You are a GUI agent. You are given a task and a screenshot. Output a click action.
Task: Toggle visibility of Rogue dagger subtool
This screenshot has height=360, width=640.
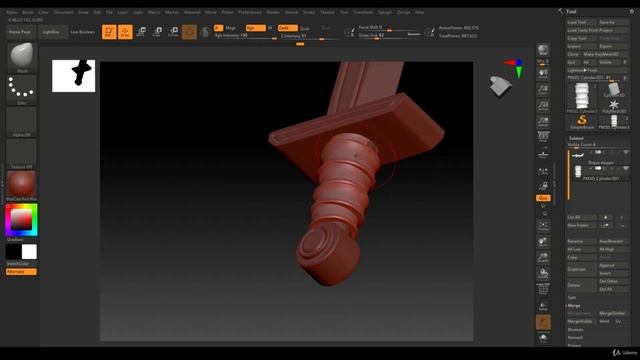(x=626, y=152)
